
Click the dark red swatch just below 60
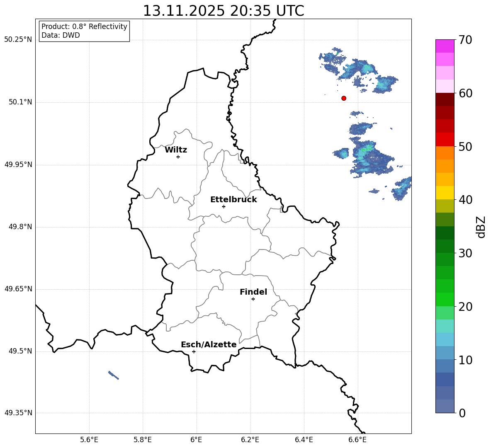[445, 99]
